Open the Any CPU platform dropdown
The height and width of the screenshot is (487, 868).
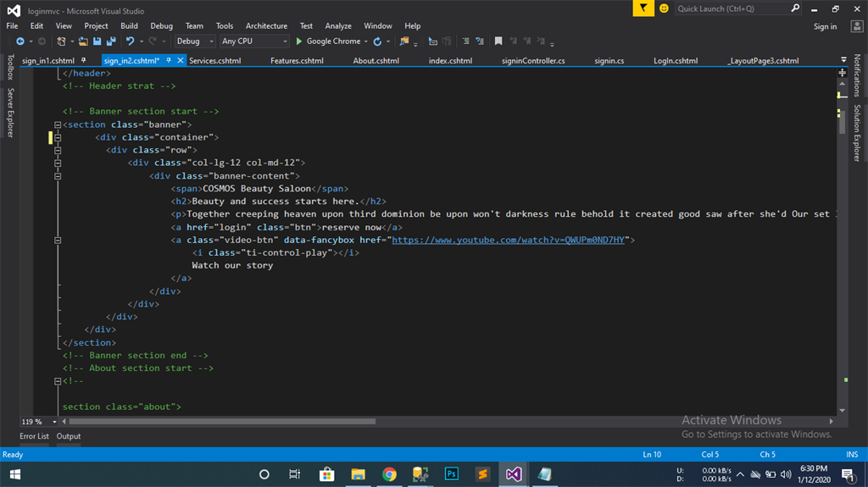(253, 41)
